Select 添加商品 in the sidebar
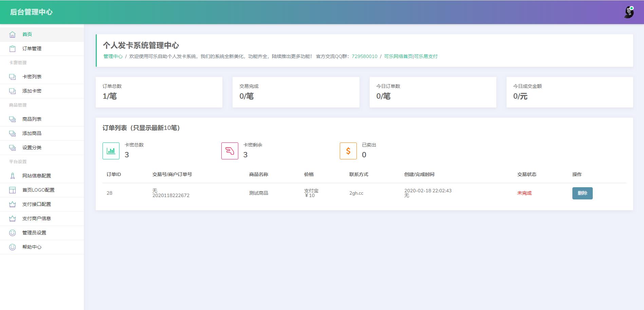The image size is (644, 310). coord(32,133)
